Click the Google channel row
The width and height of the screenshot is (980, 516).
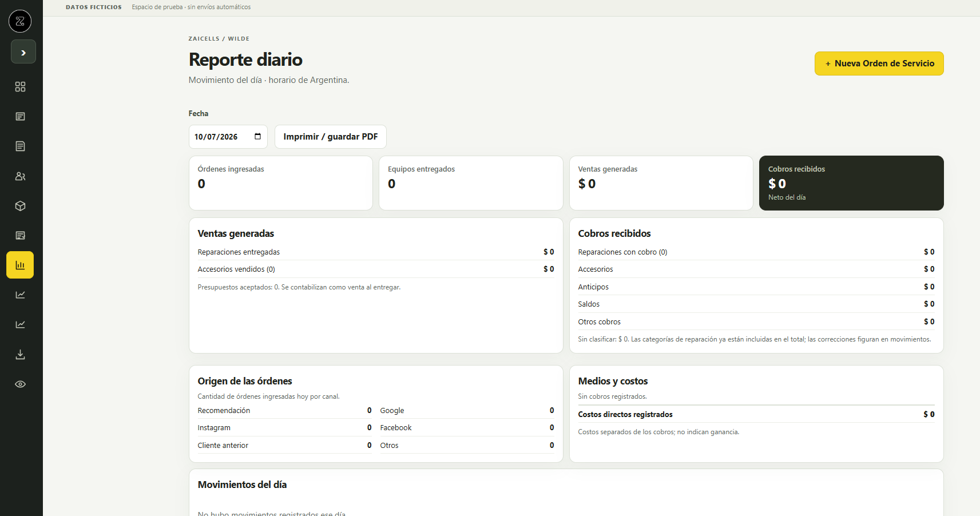click(467, 410)
